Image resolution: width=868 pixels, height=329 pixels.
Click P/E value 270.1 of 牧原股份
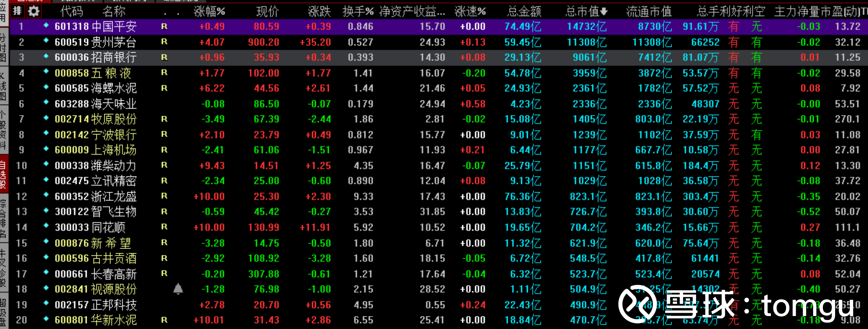[847, 119]
